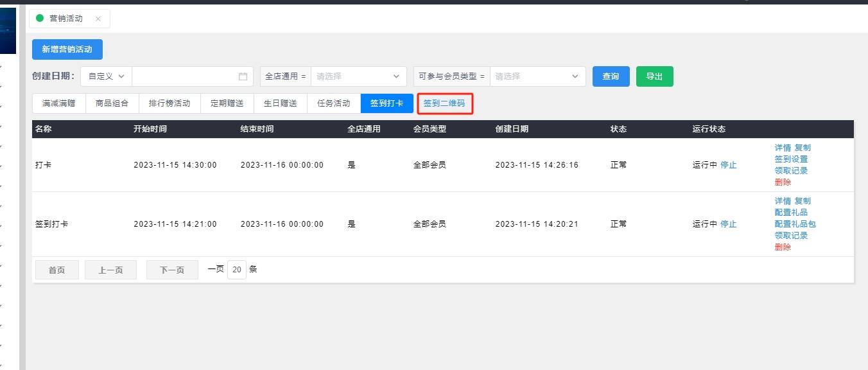Click the created date 2023-11-15 14:20:21

(x=537, y=224)
